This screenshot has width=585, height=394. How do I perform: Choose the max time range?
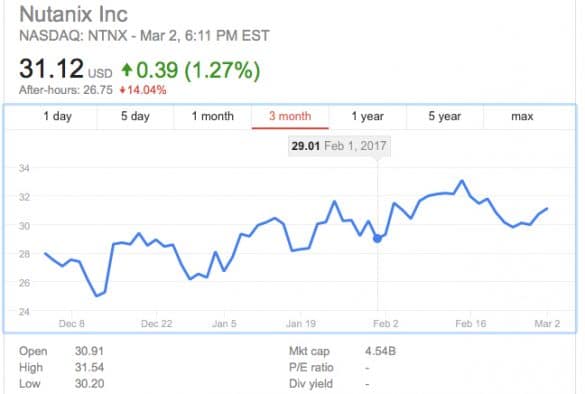[x=522, y=116]
